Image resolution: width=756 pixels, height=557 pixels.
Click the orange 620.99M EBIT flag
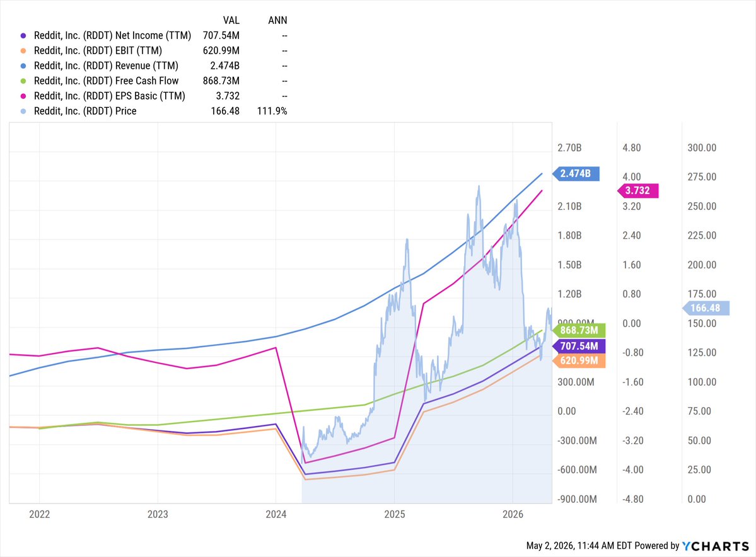coord(579,361)
